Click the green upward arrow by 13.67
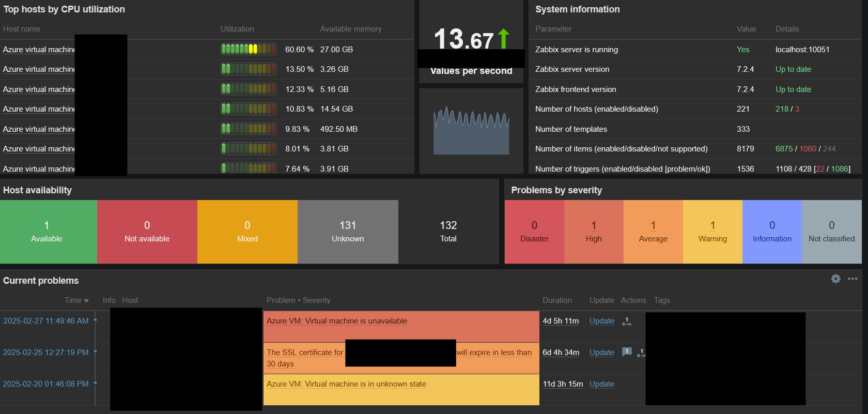868x414 pixels. coord(504,39)
